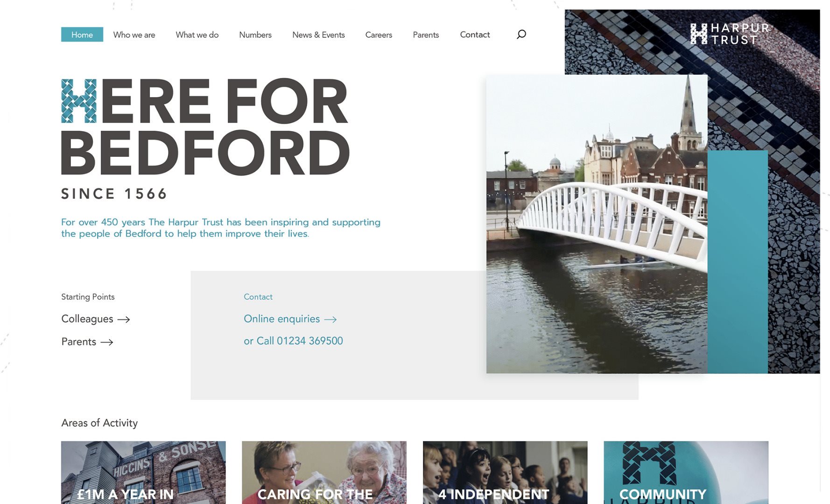The width and height of the screenshot is (830, 504).
Task: Open the £1M A Year In card
Action: tap(143, 472)
